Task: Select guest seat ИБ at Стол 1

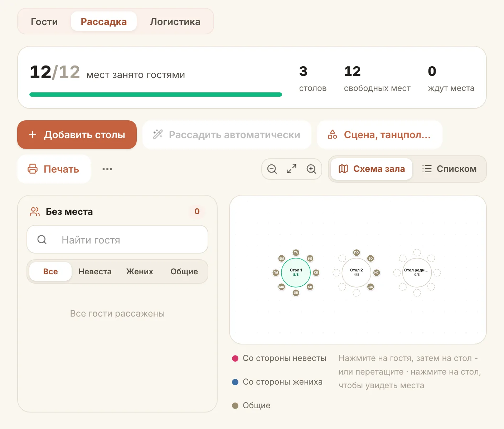Action: point(310,258)
